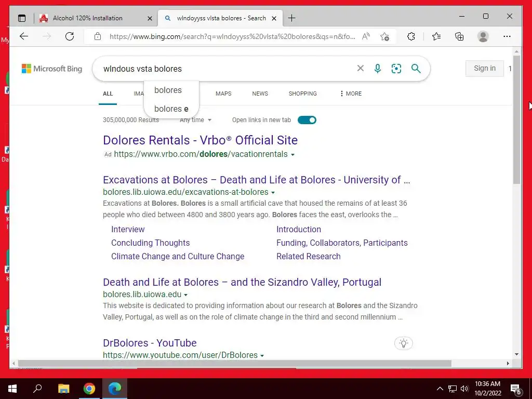Switch to the NEWS tab
The height and width of the screenshot is (399, 532).
pos(260,94)
